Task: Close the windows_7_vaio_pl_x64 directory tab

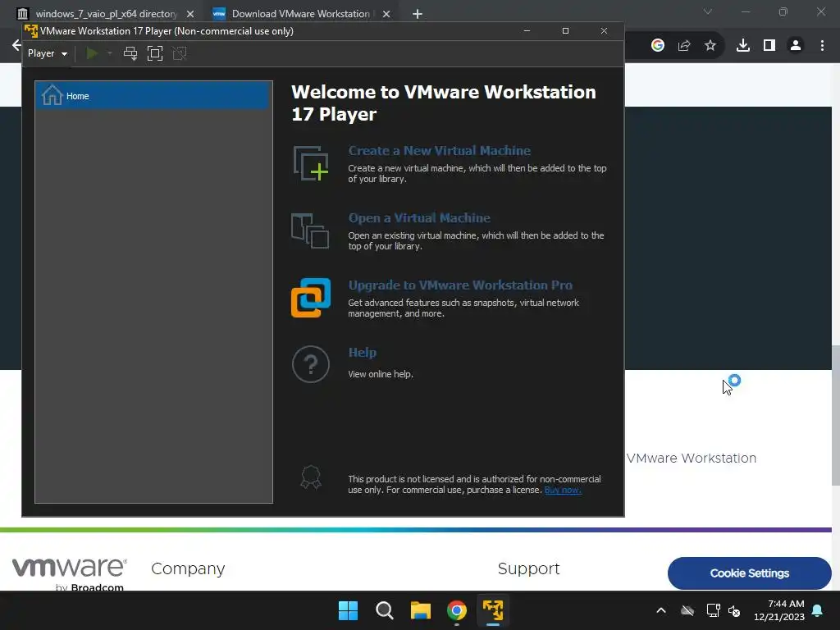Action: point(190,14)
